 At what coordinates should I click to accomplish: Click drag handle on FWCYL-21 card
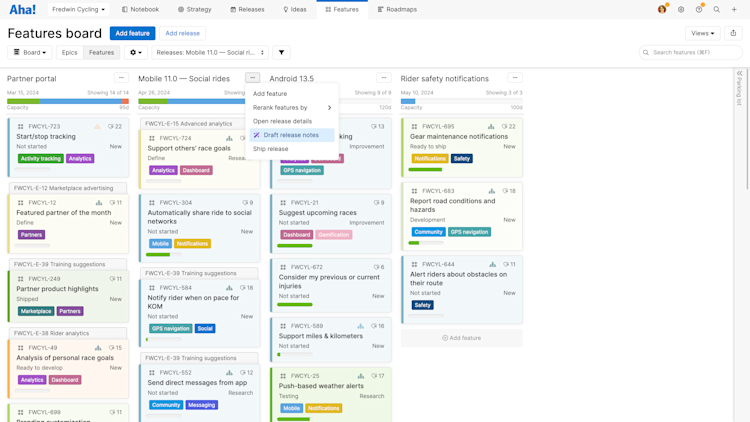[x=283, y=203]
